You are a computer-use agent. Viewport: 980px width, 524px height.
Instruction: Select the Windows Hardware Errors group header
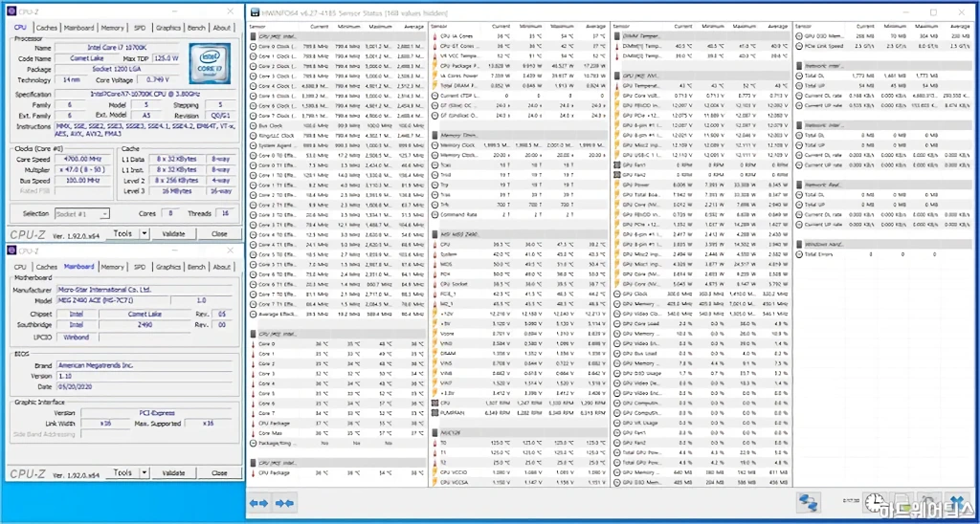(x=883, y=244)
